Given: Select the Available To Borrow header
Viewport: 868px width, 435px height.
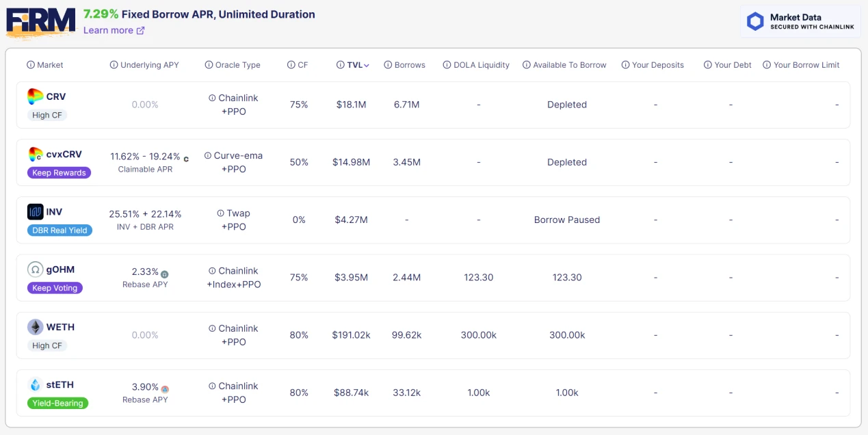Looking at the screenshot, I should click(569, 65).
